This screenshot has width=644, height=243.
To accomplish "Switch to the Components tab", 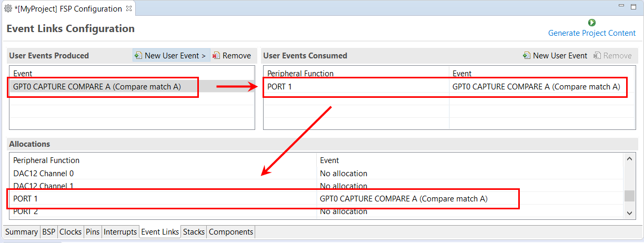I will (231, 232).
